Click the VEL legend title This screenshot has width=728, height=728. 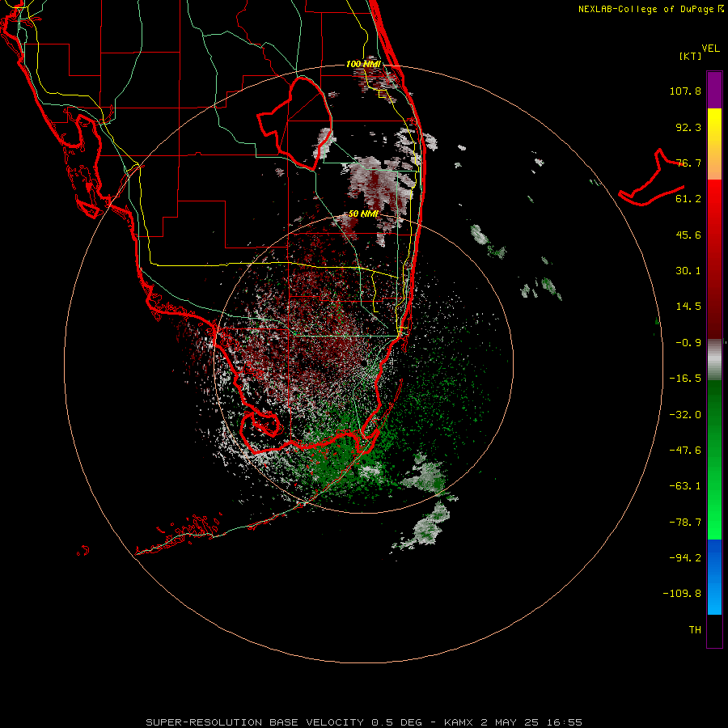[710, 49]
